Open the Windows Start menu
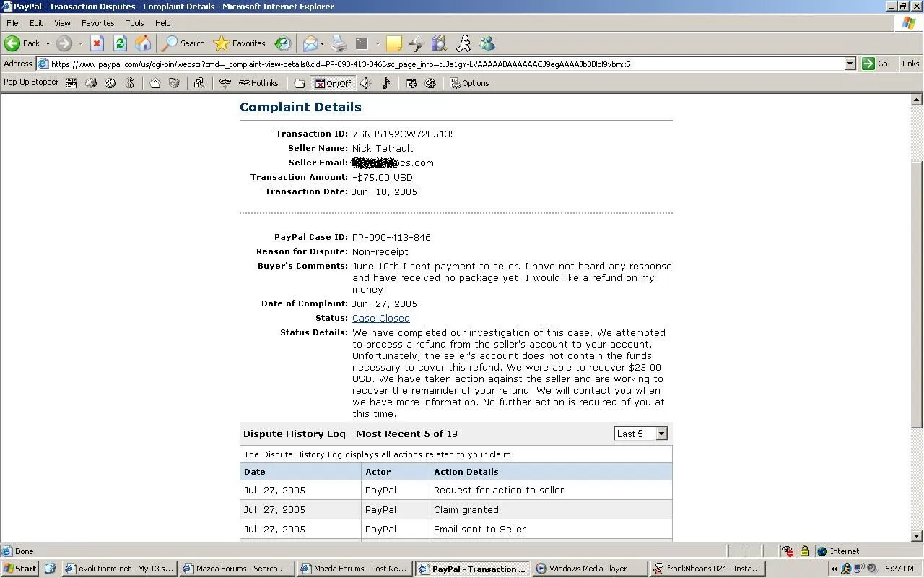Viewport: 924px width, 578px height. pos(20,569)
